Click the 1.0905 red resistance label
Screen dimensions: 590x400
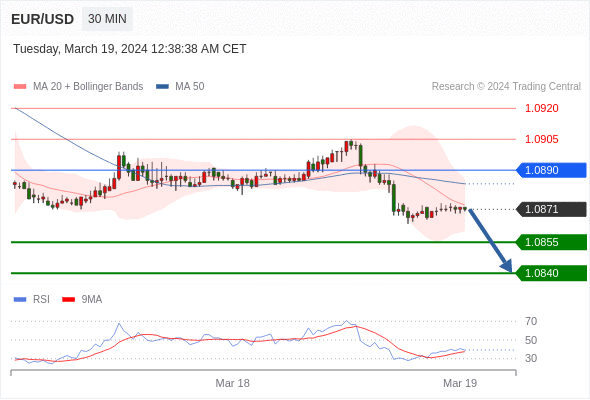pos(542,139)
